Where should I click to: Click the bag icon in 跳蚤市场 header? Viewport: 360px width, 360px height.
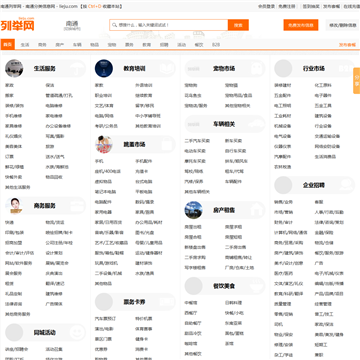(x=166, y=144)
